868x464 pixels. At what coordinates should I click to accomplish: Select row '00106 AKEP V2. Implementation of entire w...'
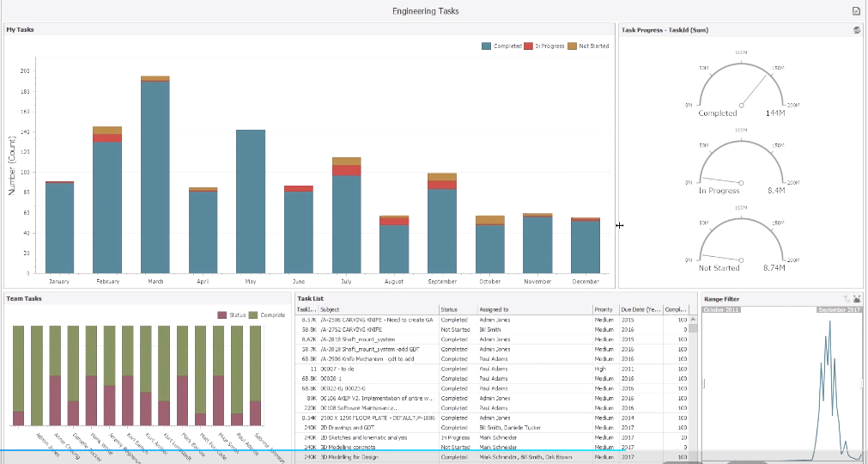pyautogui.click(x=492, y=398)
